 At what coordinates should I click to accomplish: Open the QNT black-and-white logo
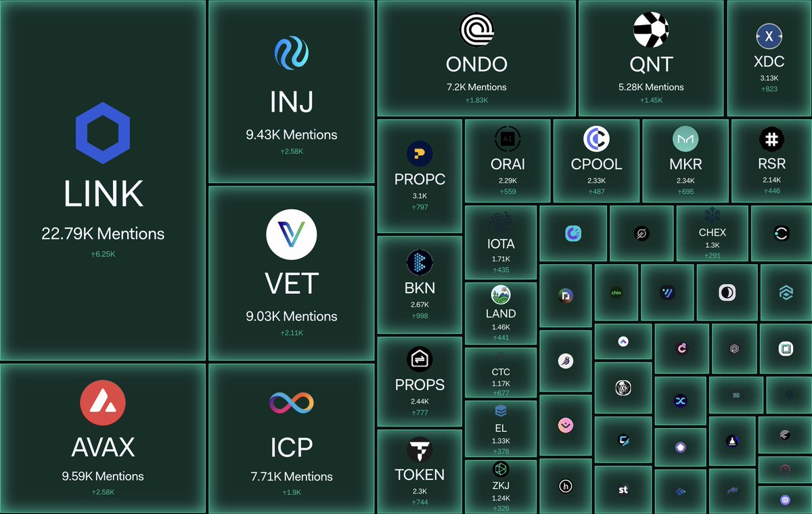651,30
